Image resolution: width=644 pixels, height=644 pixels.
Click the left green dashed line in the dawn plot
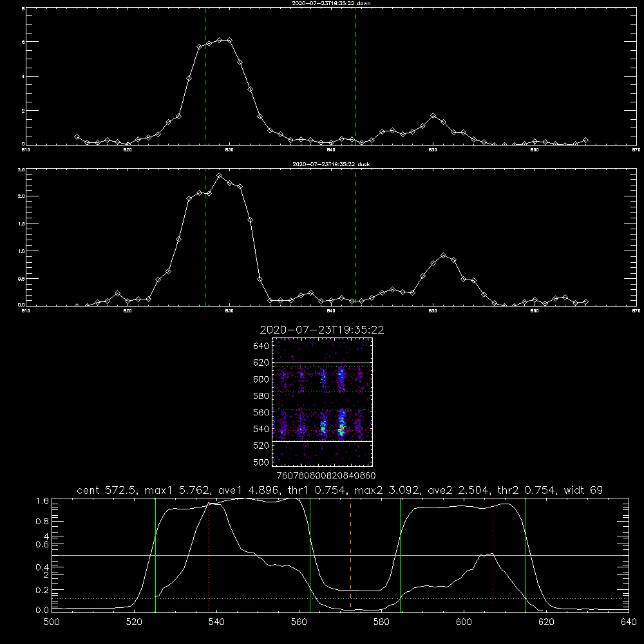[205, 76]
